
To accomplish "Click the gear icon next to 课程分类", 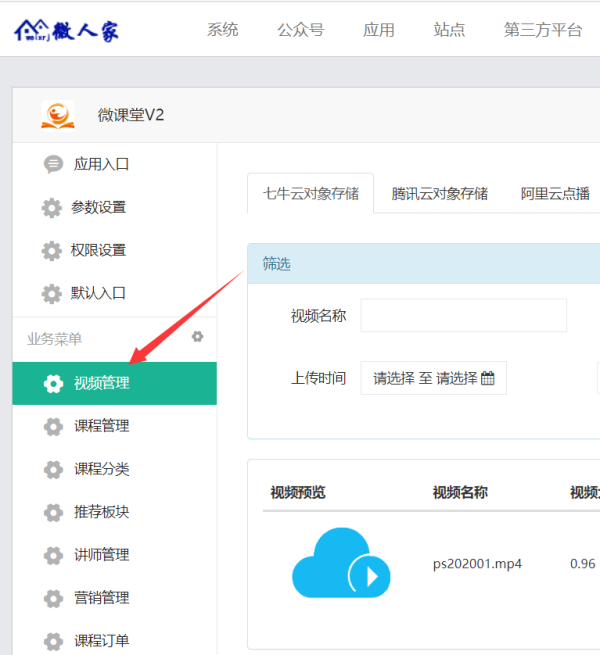I will (x=53, y=470).
